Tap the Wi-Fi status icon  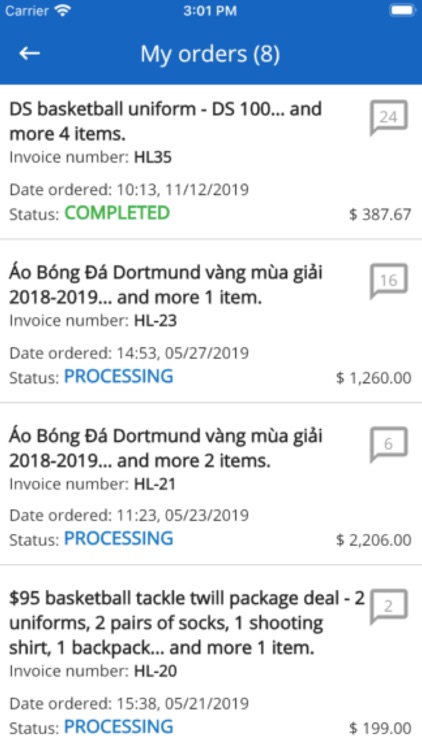click(x=62, y=11)
